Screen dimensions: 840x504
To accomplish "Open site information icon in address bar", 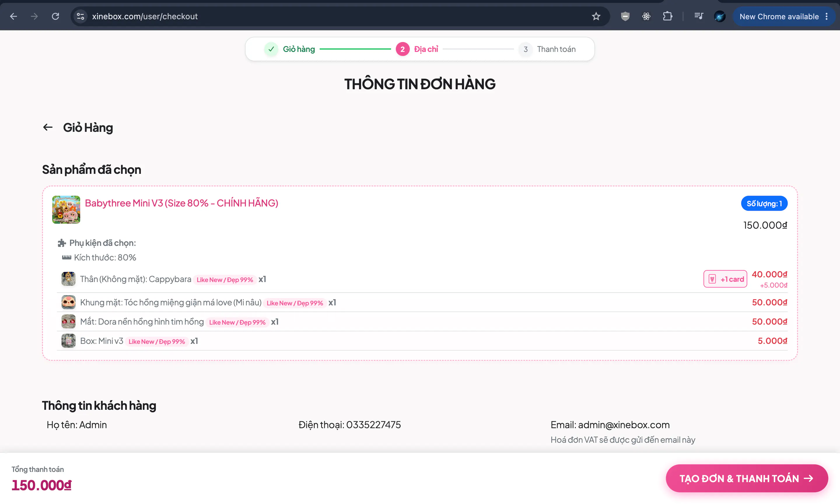I will tap(80, 16).
